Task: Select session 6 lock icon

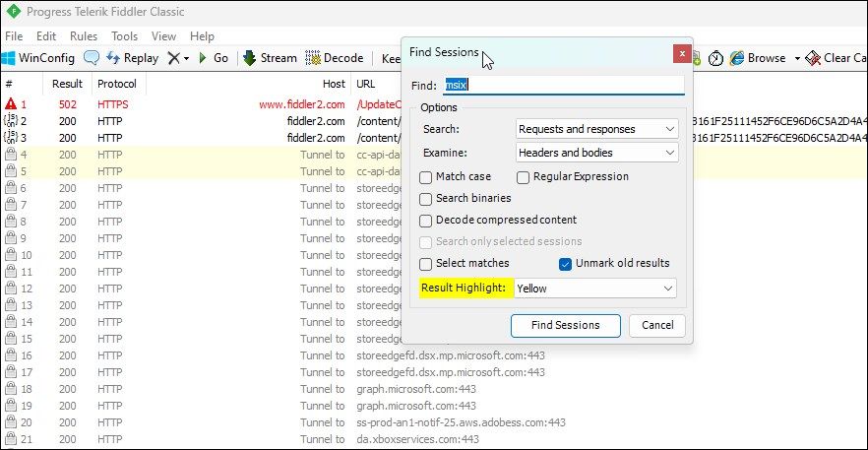Action: [11, 188]
